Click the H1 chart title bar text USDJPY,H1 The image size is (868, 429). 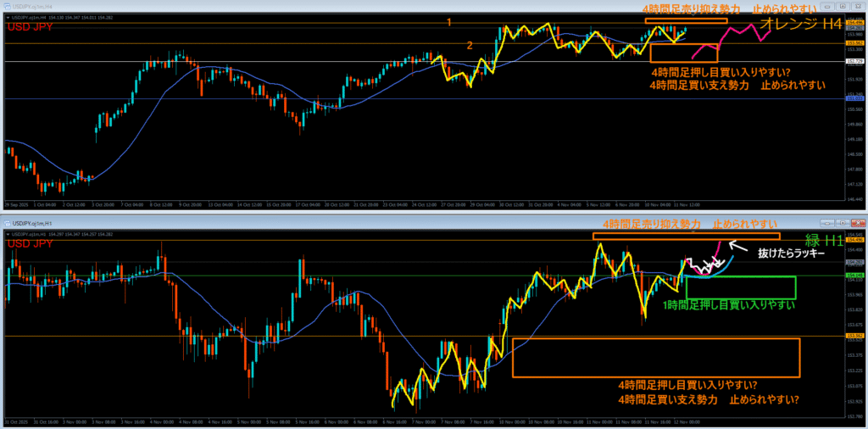pyautogui.click(x=31, y=223)
